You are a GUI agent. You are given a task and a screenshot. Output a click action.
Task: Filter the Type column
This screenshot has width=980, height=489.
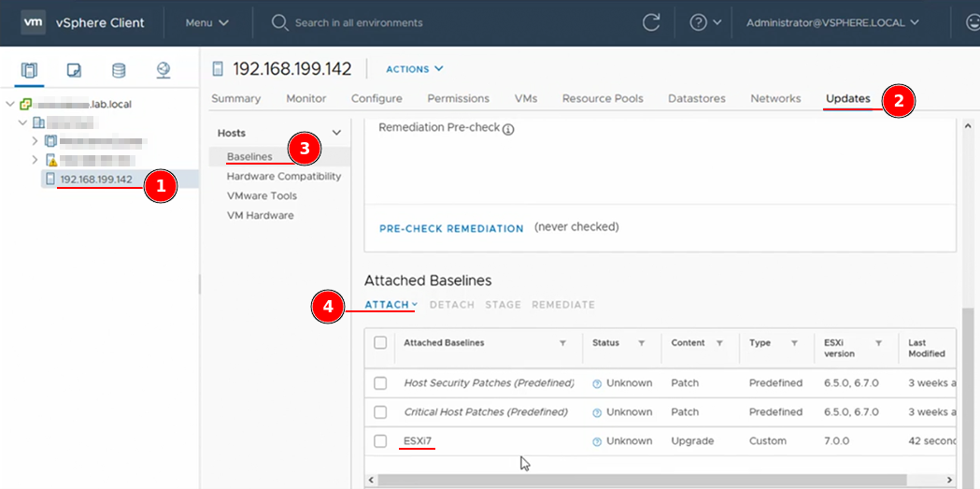point(794,343)
